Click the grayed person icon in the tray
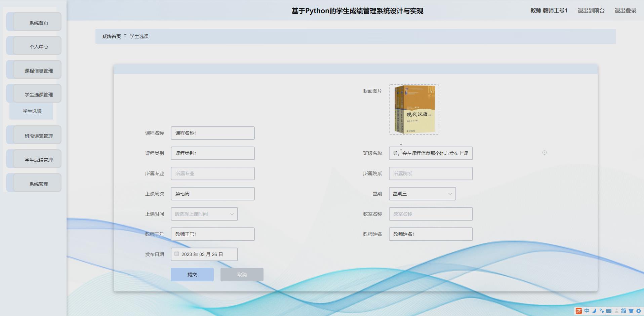644x316 pixels. (617, 311)
